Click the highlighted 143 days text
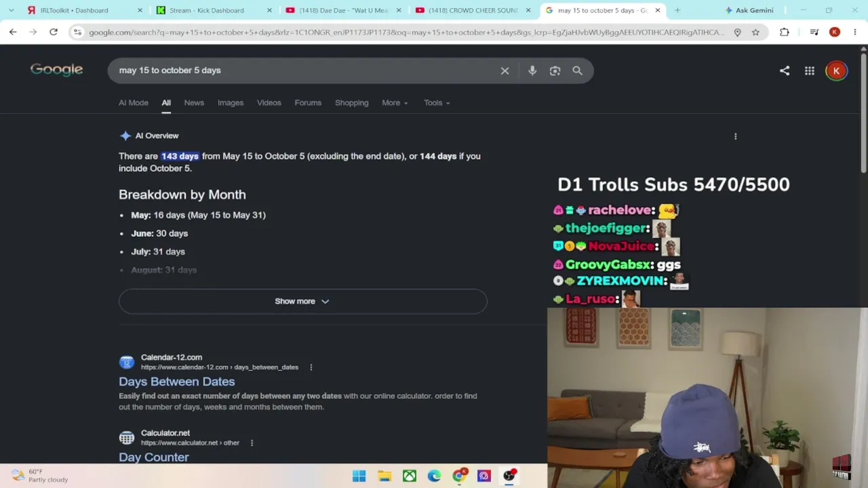 pos(180,157)
